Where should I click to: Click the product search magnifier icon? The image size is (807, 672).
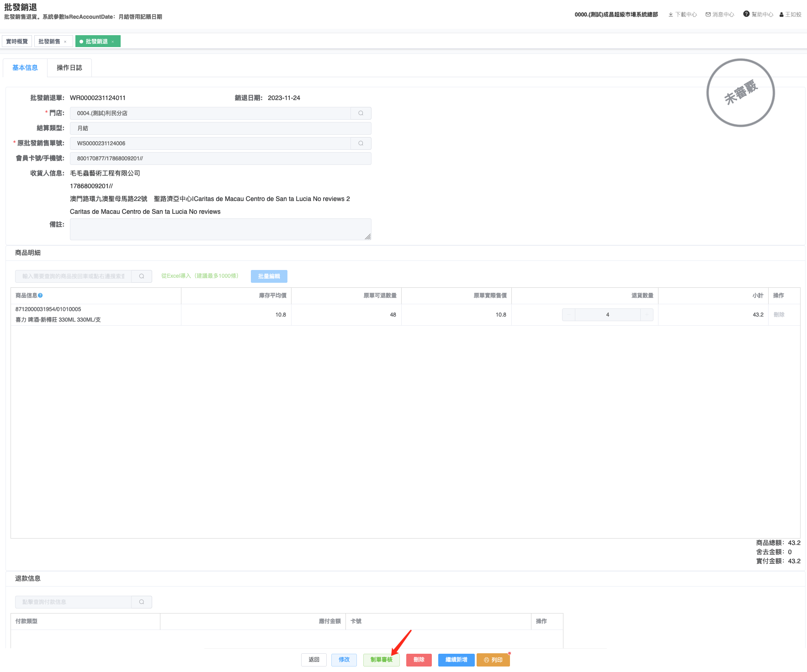point(142,276)
